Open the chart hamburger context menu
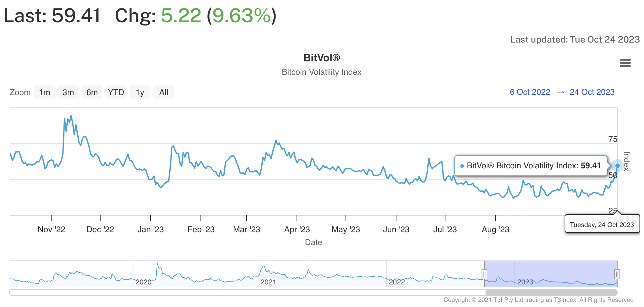 coord(625,63)
